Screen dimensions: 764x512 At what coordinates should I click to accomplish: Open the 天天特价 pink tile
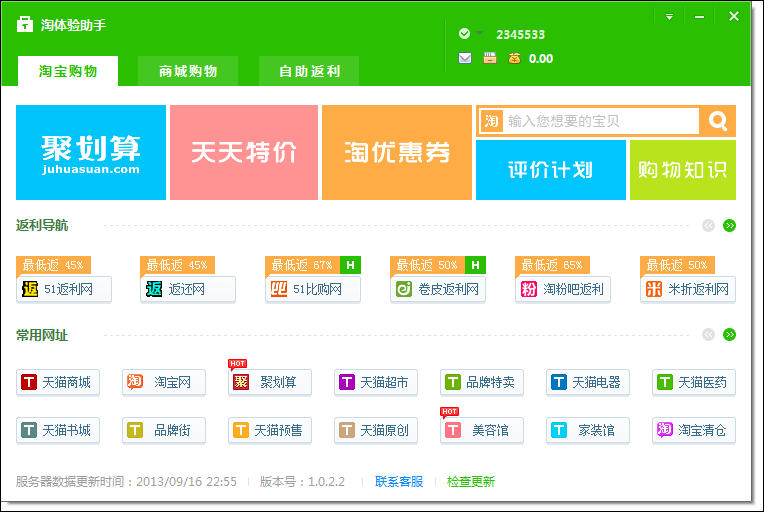[244, 152]
